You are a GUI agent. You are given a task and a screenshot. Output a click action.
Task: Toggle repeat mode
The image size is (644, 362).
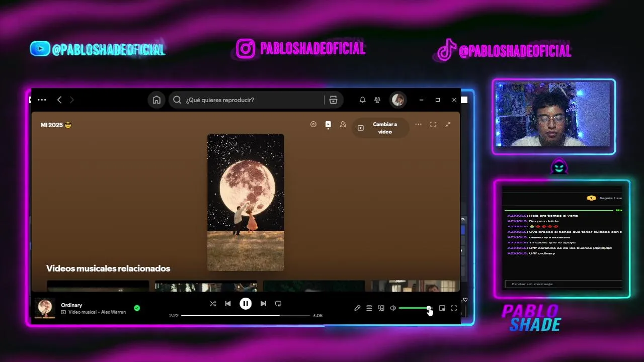[x=278, y=304]
